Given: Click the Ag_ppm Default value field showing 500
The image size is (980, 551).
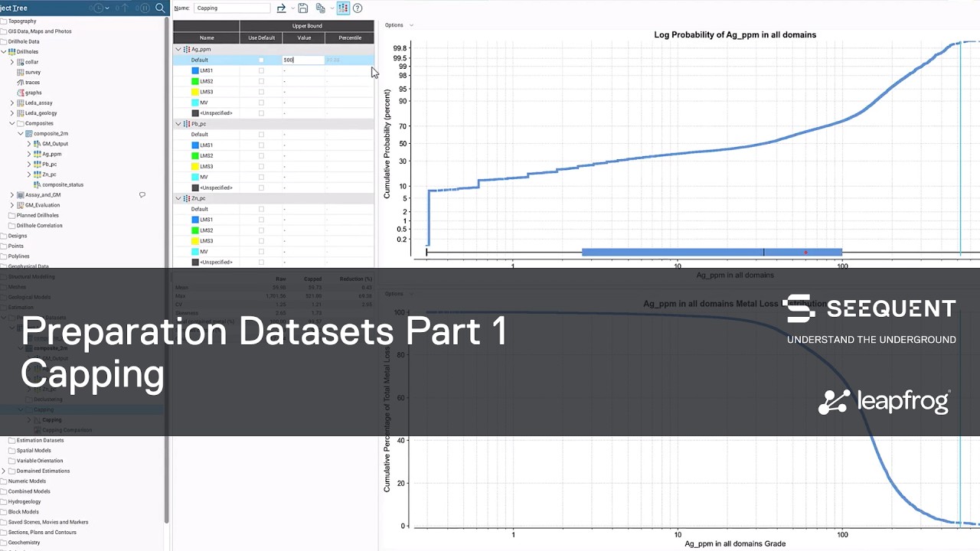Looking at the screenshot, I should [304, 60].
